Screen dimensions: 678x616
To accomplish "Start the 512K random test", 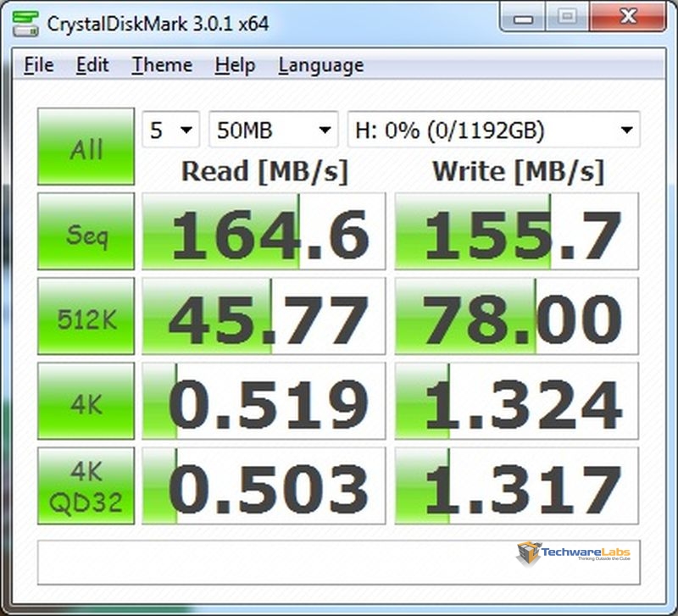I will coord(86,316).
